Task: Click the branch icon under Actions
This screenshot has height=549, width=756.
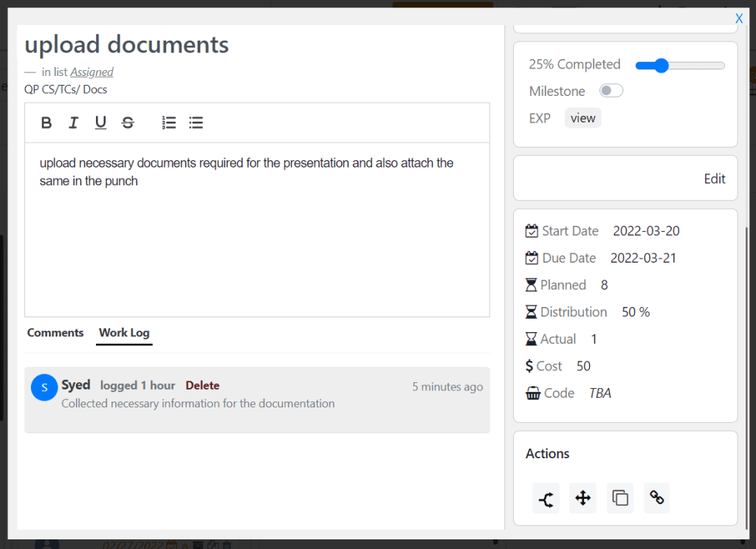Action: coord(546,498)
